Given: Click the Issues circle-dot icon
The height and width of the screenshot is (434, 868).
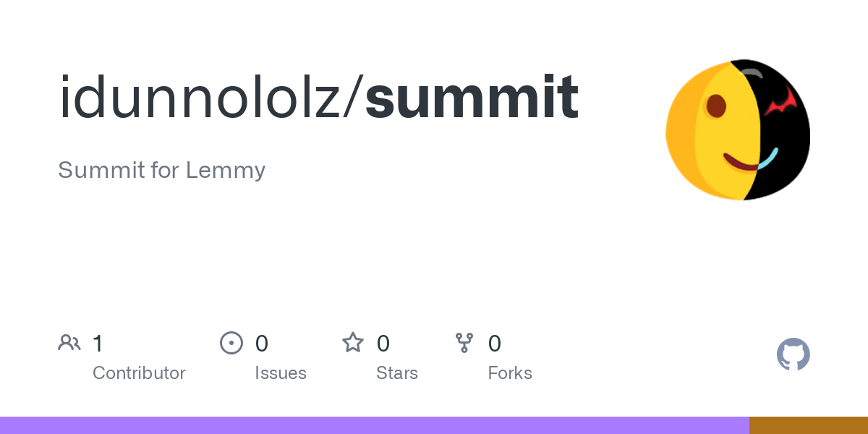Looking at the screenshot, I should coord(231,343).
